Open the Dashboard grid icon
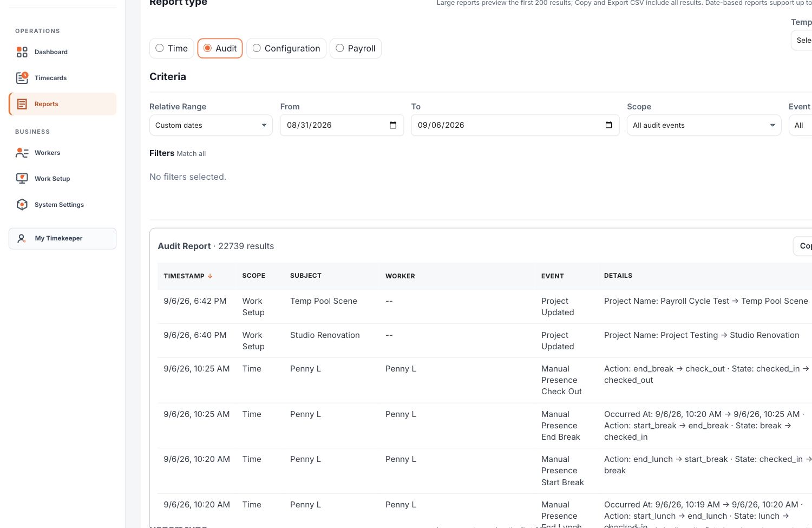812x528 pixels. pos(22,52)
